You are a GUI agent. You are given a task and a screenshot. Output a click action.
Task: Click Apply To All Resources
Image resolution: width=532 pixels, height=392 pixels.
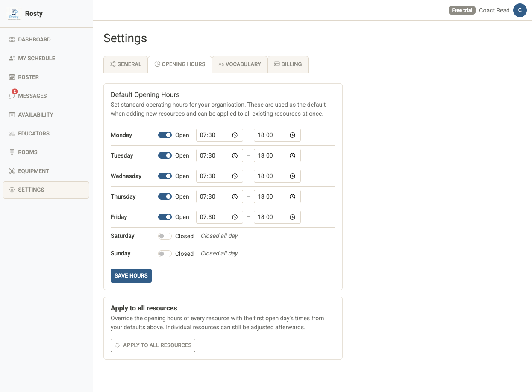point(153,345)
